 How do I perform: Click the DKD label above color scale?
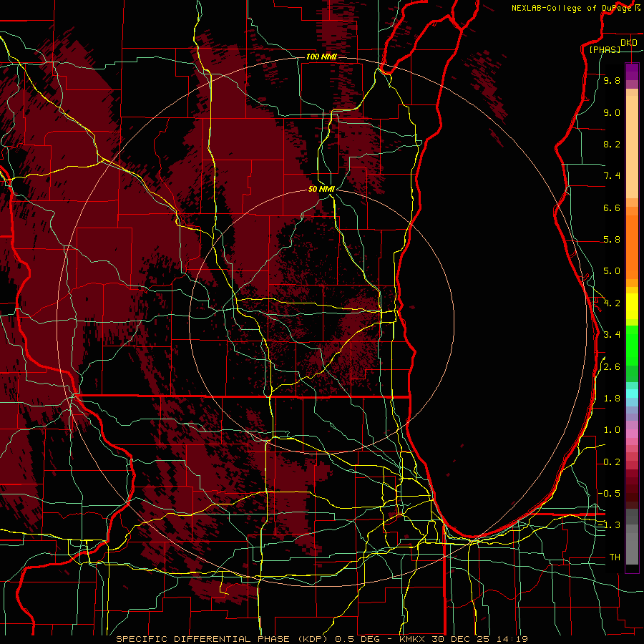pyautogui.click(x=628, y=42)
